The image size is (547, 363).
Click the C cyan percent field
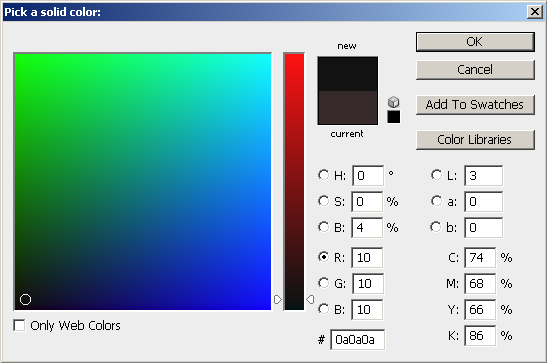point(480,258)
